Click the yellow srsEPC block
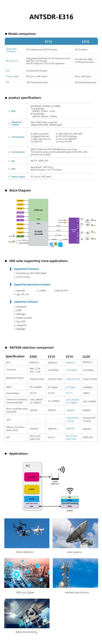102x644 pixels. coord(32,489)
